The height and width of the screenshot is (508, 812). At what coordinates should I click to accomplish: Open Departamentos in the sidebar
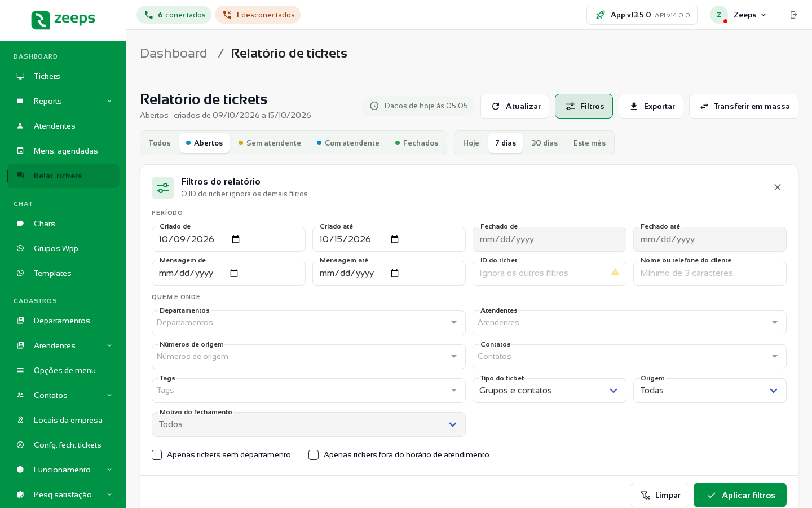click(x=63, y=321)
